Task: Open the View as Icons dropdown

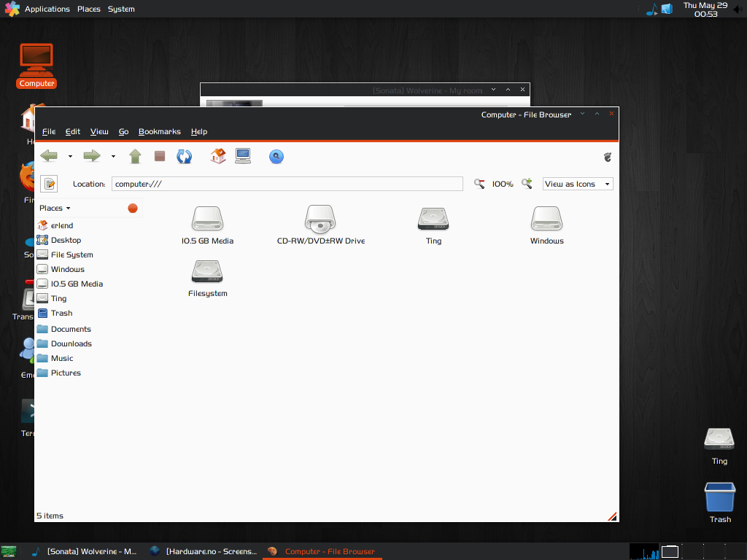Action: click(578, 184)
